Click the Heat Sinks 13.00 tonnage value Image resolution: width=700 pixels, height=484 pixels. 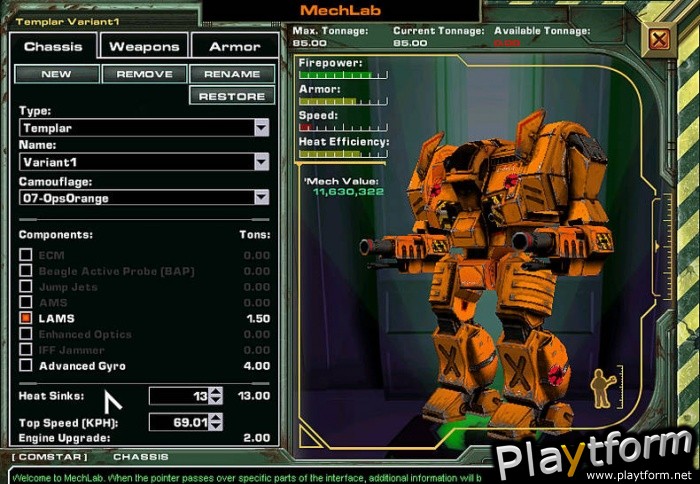pos(254,396)
